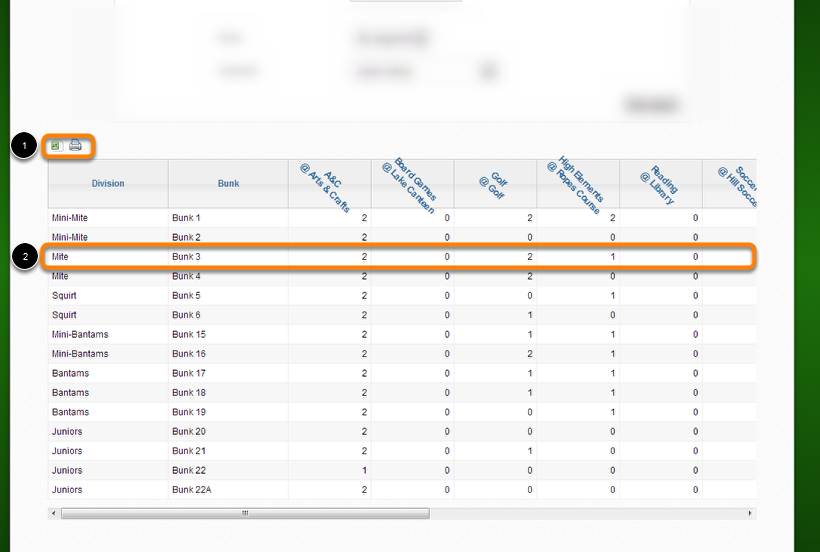Click the Bunk 15 cell

pos(189,334)
